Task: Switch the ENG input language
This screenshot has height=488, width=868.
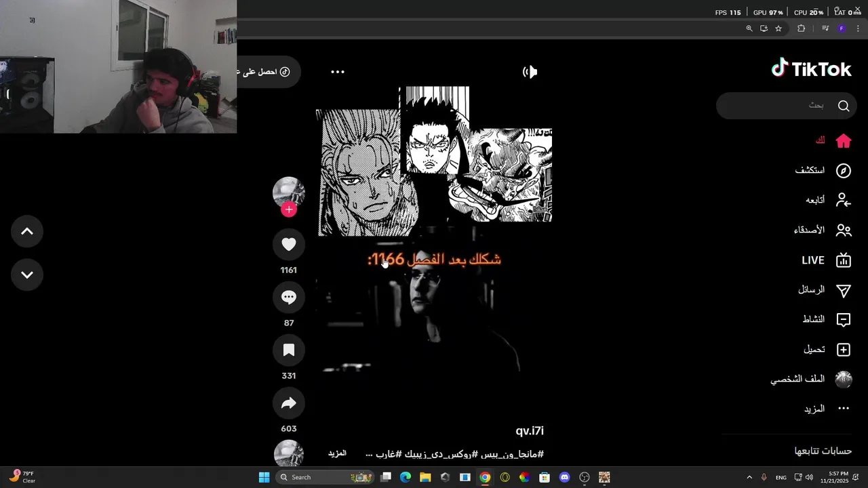Action: 781,477
